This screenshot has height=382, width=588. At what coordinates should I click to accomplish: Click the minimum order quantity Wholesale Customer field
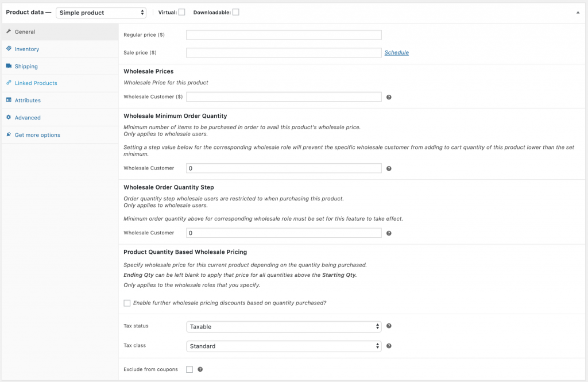284,168
